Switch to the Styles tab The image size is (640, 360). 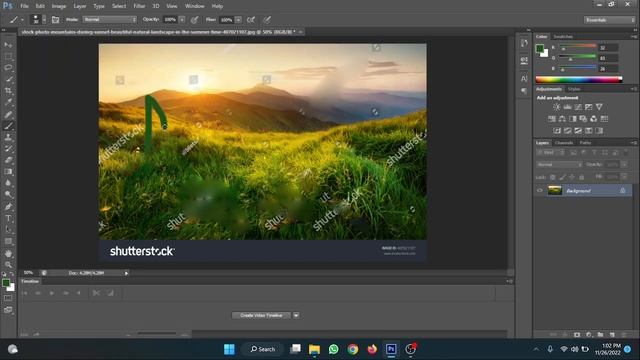pos(574,89)
